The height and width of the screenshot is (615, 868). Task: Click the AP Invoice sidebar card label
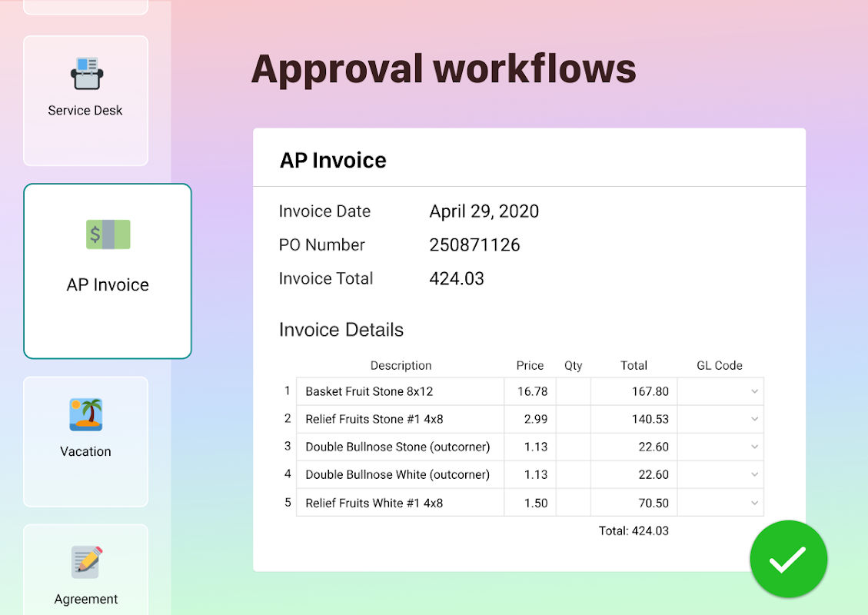(x=108, y=284)
